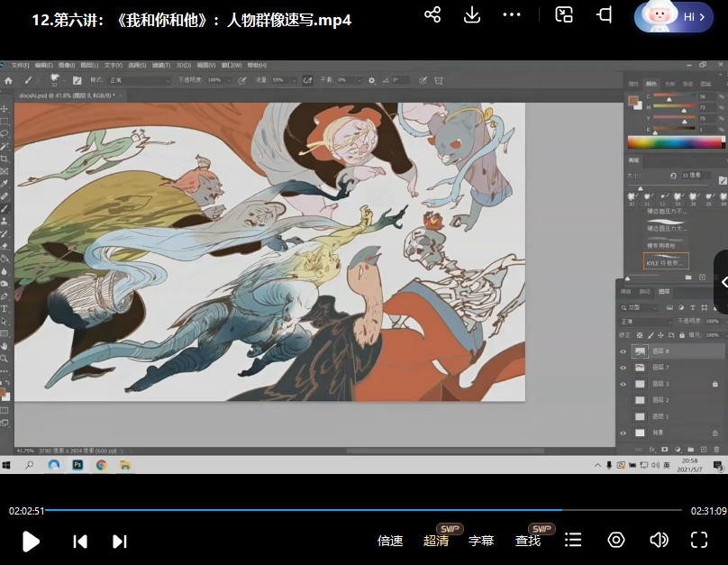The image size is (728, 565).
Task: Hide the 图层 8 layer visibility eye
Action: tap(622, 351)
